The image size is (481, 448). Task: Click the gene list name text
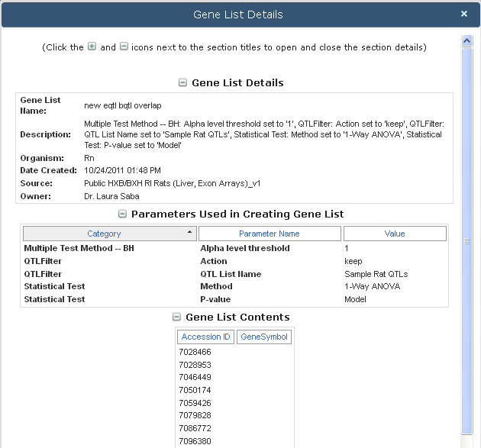tap(123, 105)
